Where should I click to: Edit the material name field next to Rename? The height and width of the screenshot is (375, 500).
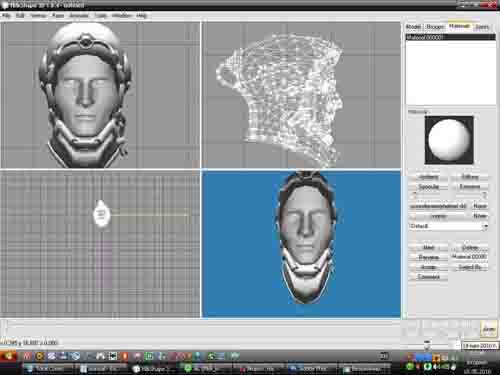(470, 257)
